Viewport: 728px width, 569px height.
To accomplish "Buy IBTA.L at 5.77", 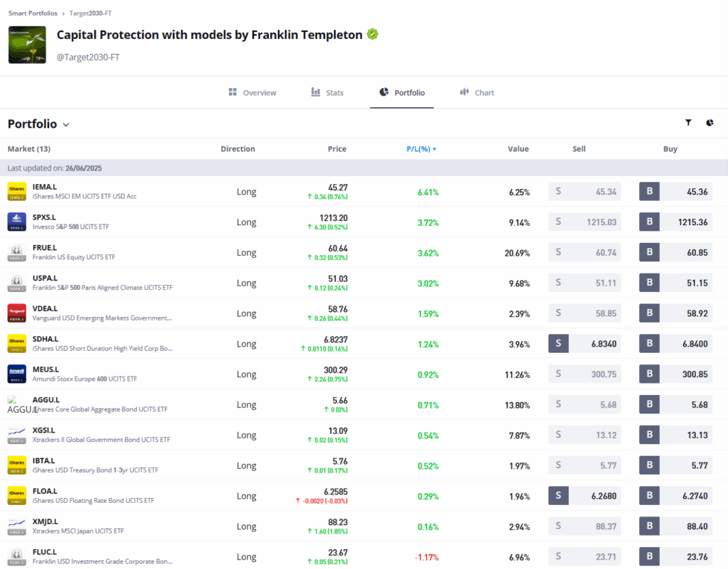I will (x=675, y=465).
